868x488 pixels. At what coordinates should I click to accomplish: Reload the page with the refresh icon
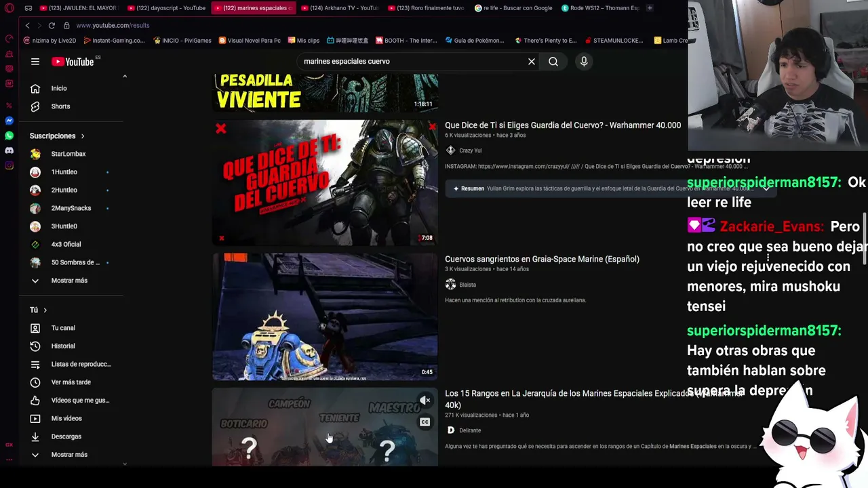point(52,26)
